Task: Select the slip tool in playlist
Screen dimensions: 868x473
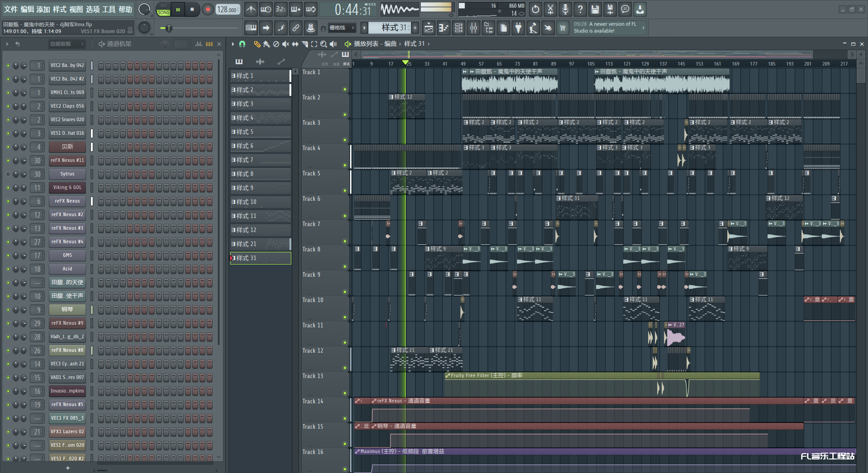Action: click(x=295, y=44)
